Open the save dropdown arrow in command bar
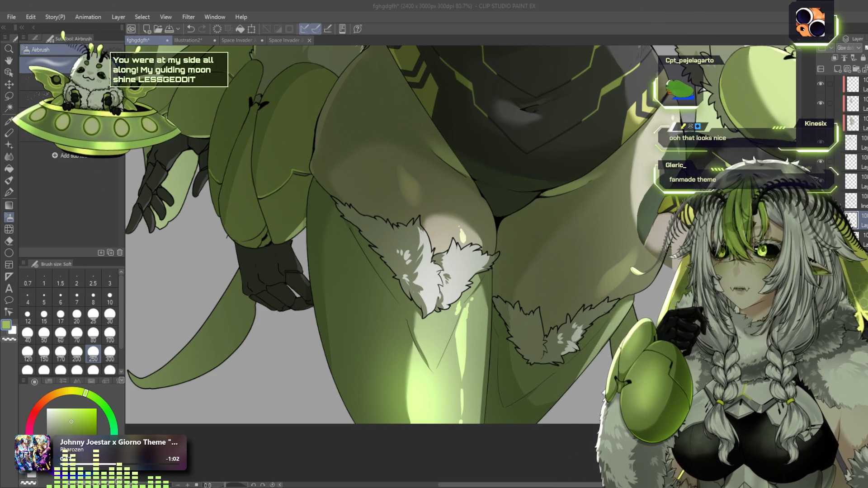Image resolution: width=868 pixels, height=488 pixels. pyautogui.click(x=178, y=29)
